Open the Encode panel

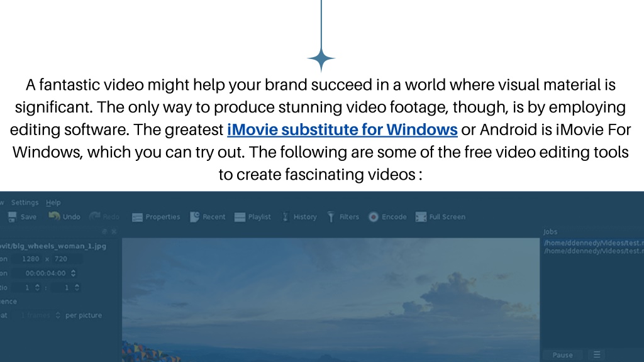click(x=387, y=217)
